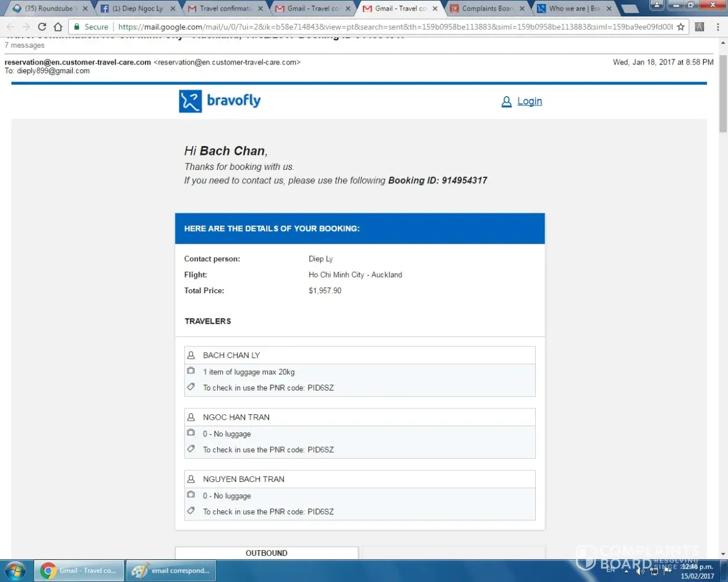The width and height of the screenshot is (728, 582).
Task: Bookmark this page with star icon
Action: pyautogui.click(x=681, y=27)
